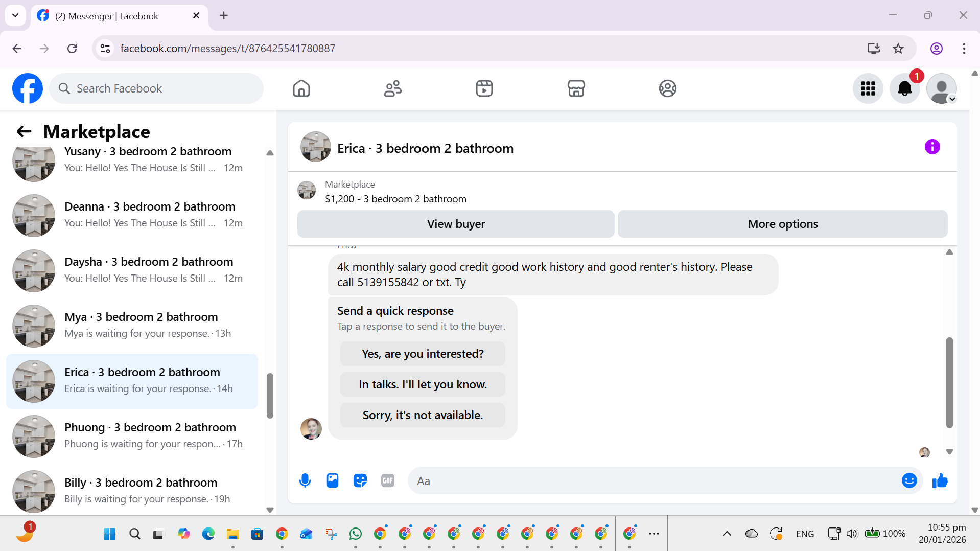Image resolution: width=980 pixels, height=551 pixels.
Task: Bookmark this page with the star
Action: click(x=898, y=48)
